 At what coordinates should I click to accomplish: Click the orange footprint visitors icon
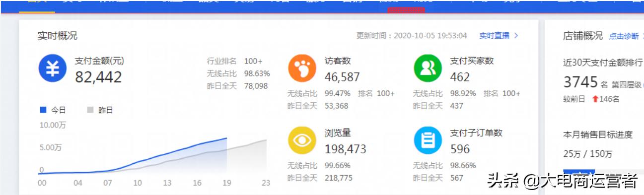pyautogui.click(x=302, y=68)
